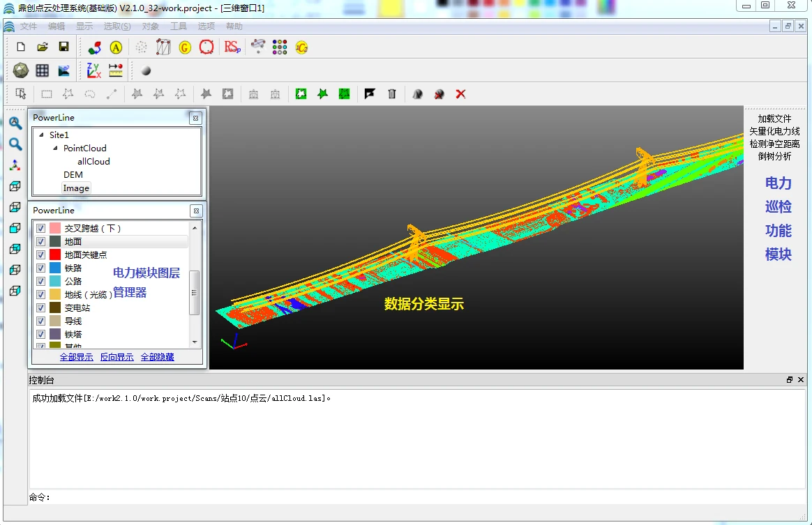
Task: Open the 帮助 menu
Action: pos(234,26)
